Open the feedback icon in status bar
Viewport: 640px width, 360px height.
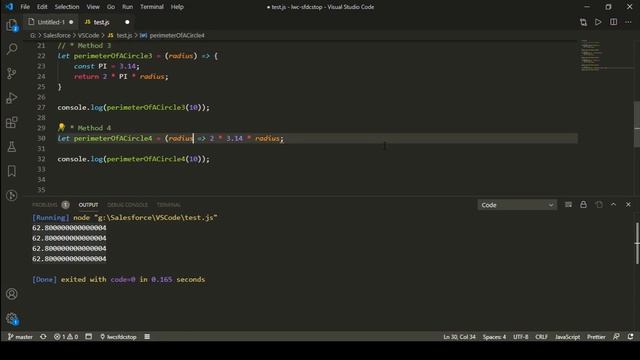[616, 337]
